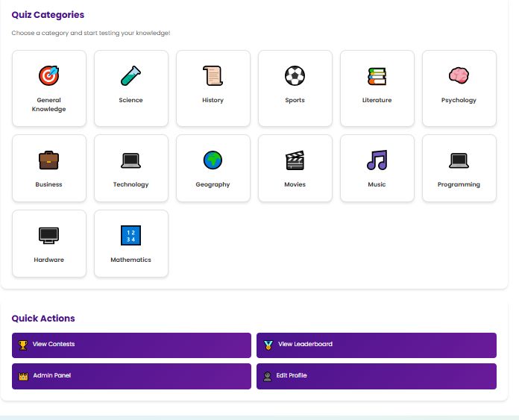Open the Hardware monitor icon
Viewport: 519px width, 420px height.
(48, 236)
